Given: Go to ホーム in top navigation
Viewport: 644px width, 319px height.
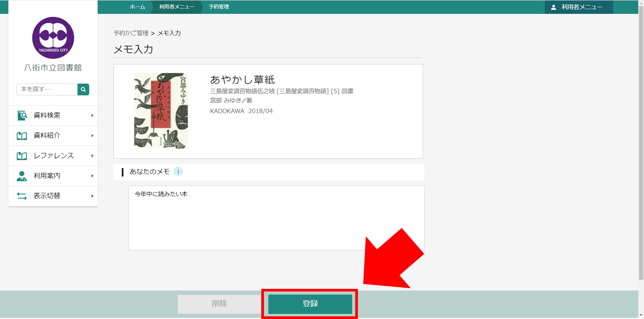Looking at the screenshot, I should pyautogui.click(x=138, y=7).
